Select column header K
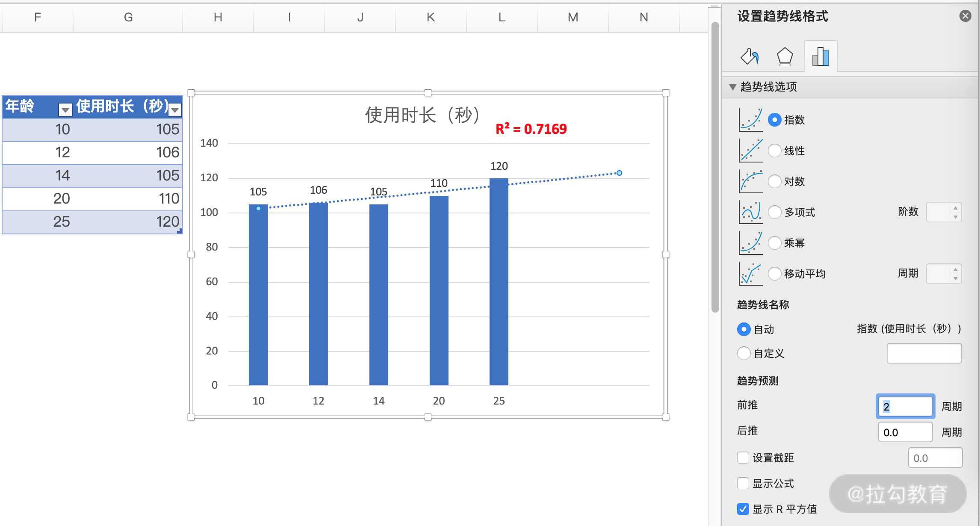 [431, 17]
